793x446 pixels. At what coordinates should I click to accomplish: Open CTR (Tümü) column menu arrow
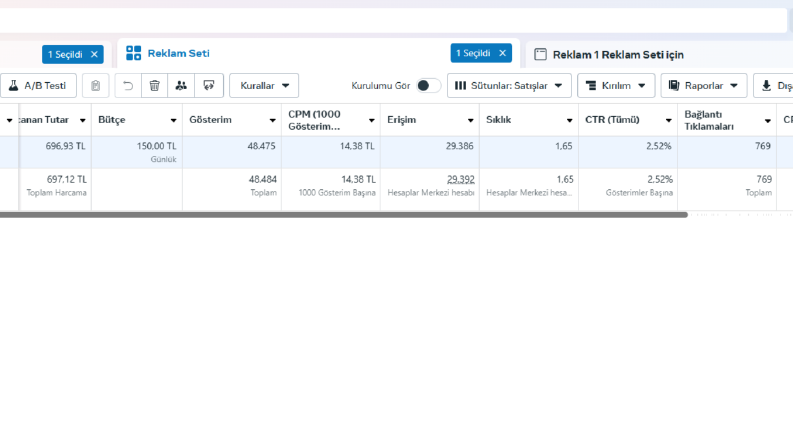click(669, 120)
